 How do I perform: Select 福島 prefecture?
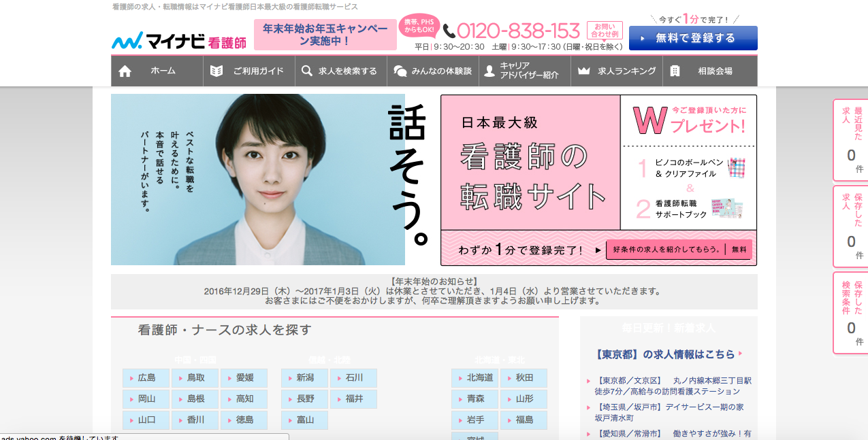[524, 420]
